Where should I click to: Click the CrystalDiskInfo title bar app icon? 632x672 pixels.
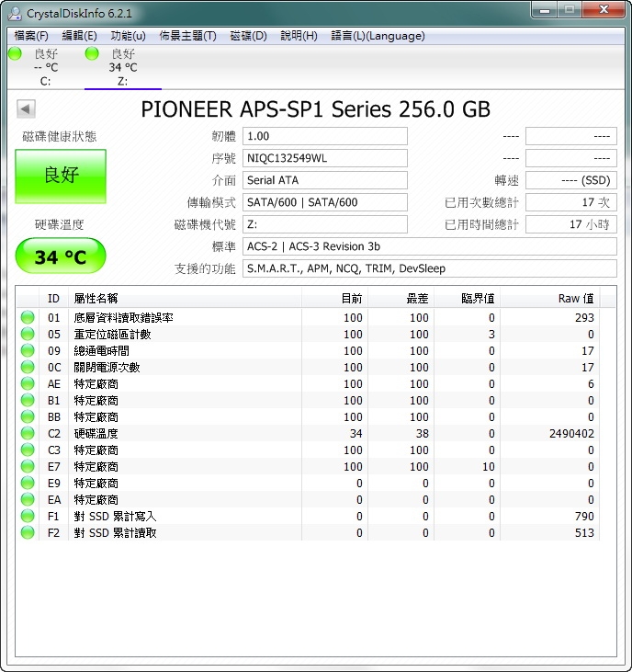[x=14, y=13]
